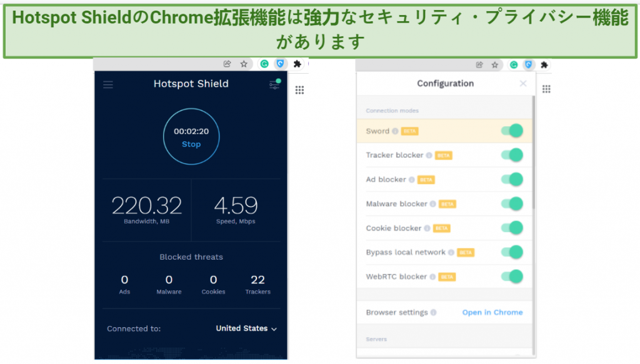Image resolution: width=640 pixels, height=364 pixels.
Task: Switch off Malware blocker toggle
Action: (512, 204)
